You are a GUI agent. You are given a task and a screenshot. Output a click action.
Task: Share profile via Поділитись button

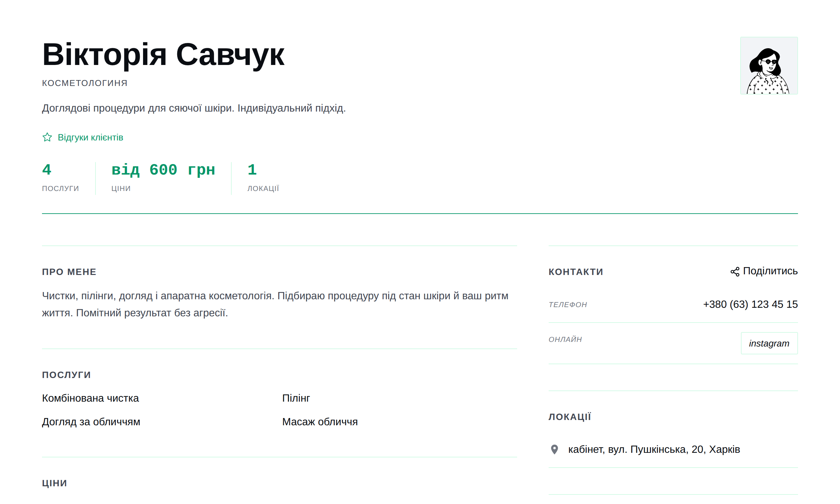point(764,271)
